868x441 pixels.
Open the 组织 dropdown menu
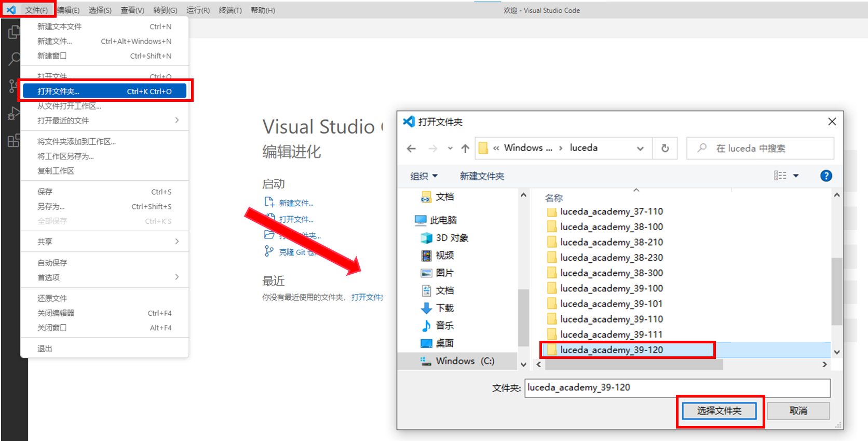(424, 176)
